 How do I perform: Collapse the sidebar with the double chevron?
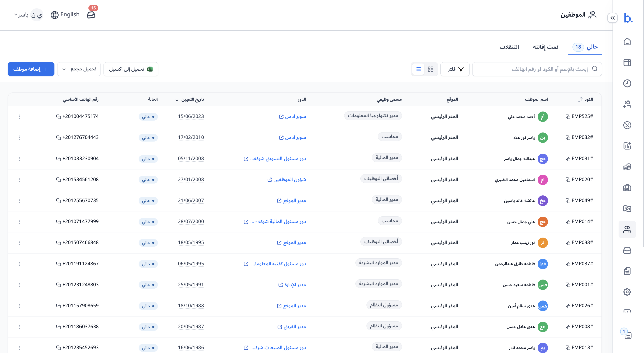click(x=612, y=18)
